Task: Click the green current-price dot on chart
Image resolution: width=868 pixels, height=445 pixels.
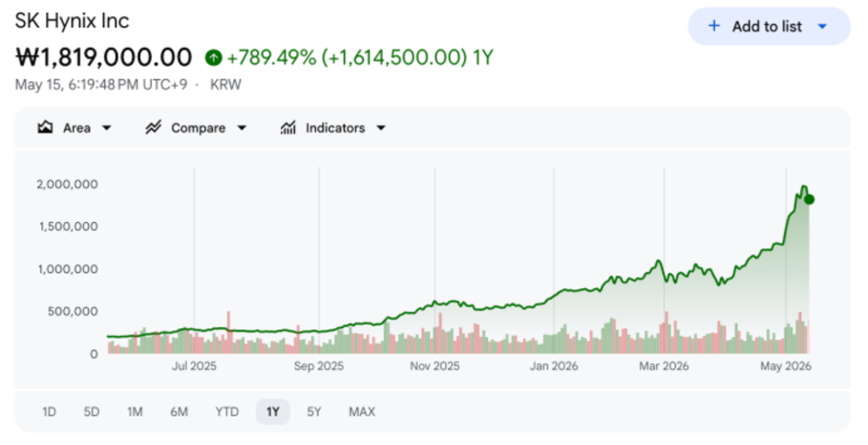Action: pos(809,200)
